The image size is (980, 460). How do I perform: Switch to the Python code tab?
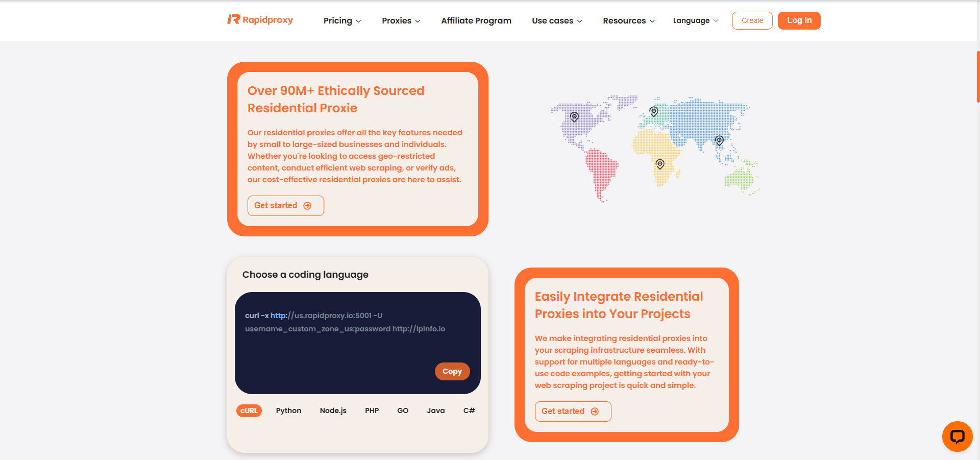click(x=288, y=410)
